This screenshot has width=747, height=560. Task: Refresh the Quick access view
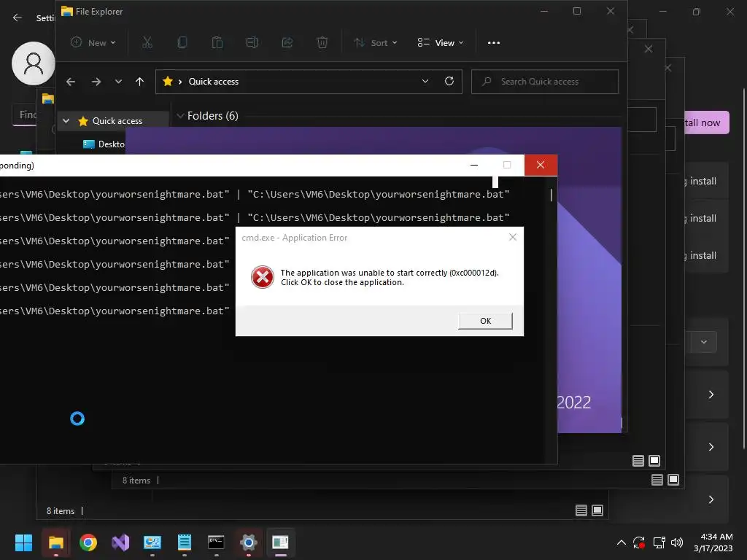[x=449, y=82]
